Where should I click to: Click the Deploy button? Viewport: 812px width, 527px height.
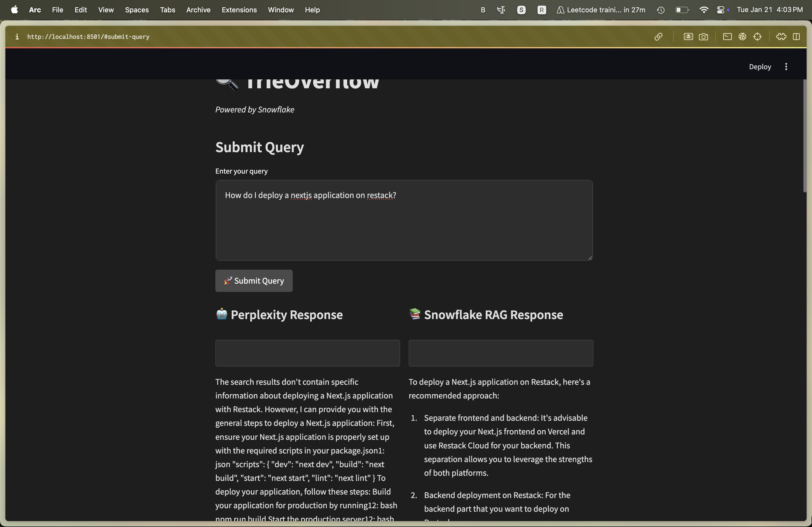pos(760,67)
